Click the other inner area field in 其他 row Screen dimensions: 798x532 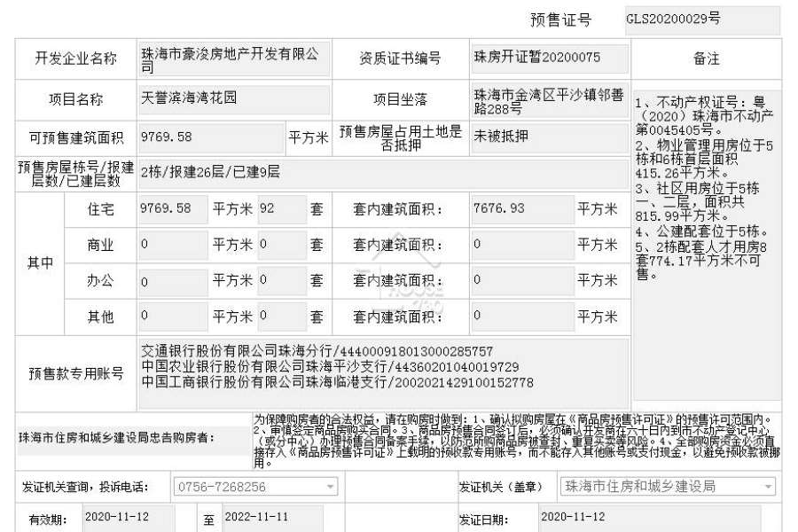pos(523,317)
